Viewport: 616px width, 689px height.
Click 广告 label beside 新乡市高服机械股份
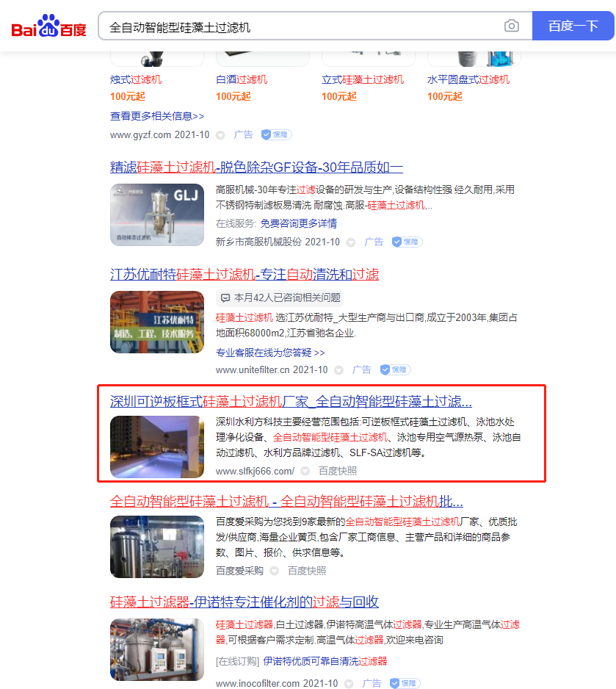pyautogui.click(x=374, y=242)
